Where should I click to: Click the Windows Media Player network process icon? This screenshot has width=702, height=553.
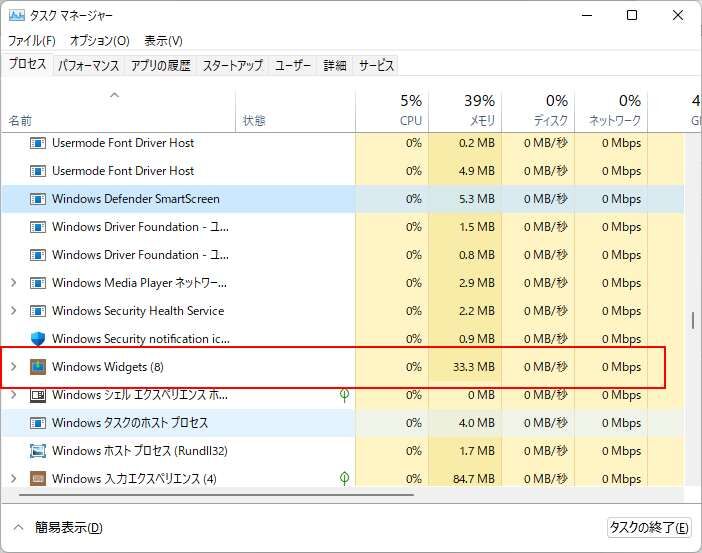pos(38,283)
